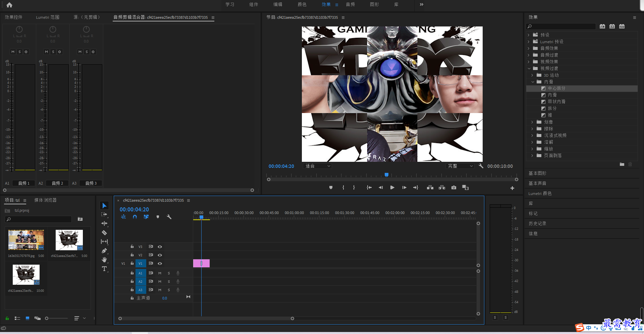Switch to 编辑 workspace
Screen dimensions: 644x334
[x=278, y=4]
